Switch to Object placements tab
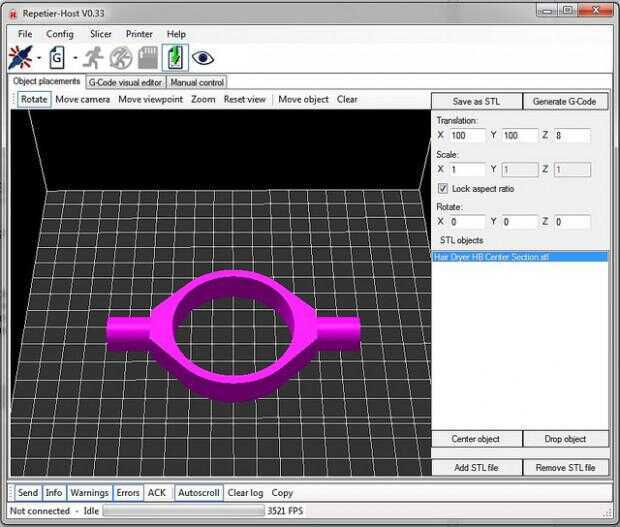Image resolution: width=620 pixels, height=527 pixels. coord(47,81)
